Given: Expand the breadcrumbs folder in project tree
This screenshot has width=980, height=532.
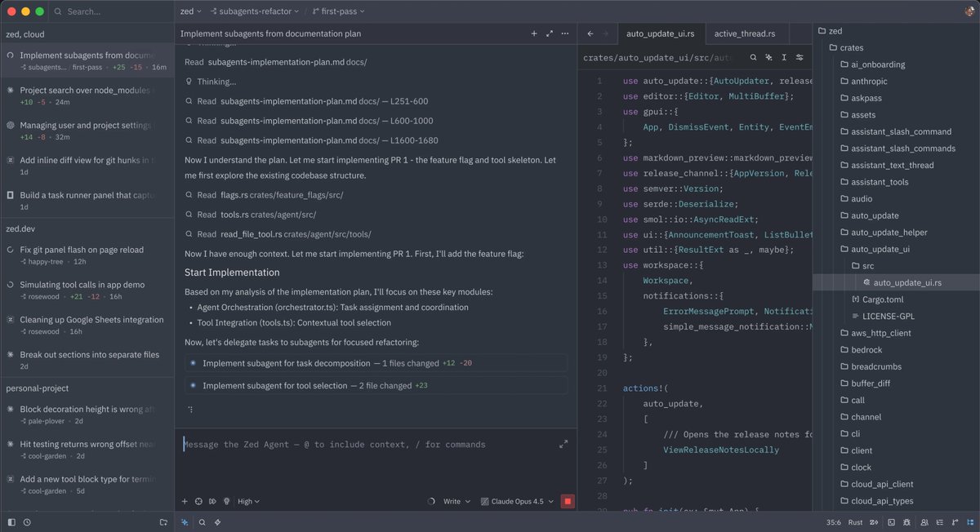Looking at the screenshot, I should [x=897, y=366].
